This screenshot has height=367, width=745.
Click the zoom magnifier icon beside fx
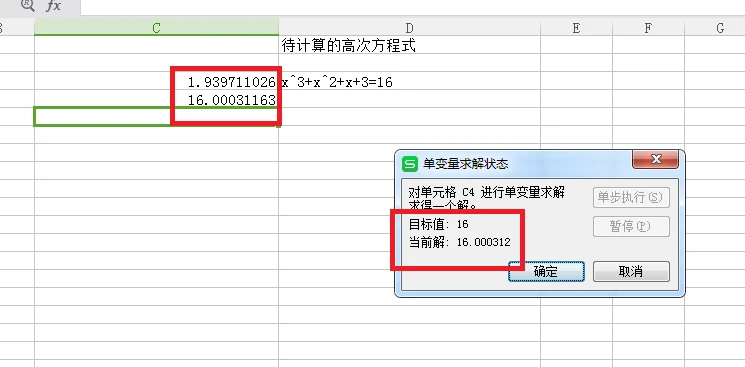click(x=28, y=6)
